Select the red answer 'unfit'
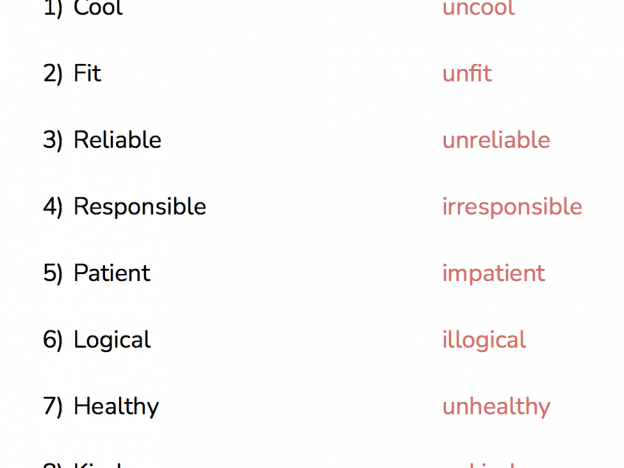Image resolution: width=624 pixels, height=468 pixels. click(467, 73)
